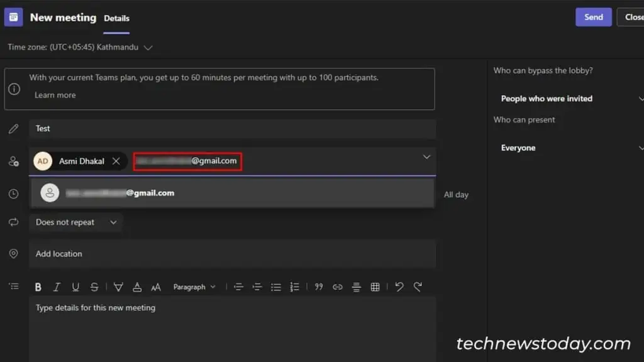Toggle Strikethrough formatting
This screenshot has width=644, height=362.
(94, 287)
